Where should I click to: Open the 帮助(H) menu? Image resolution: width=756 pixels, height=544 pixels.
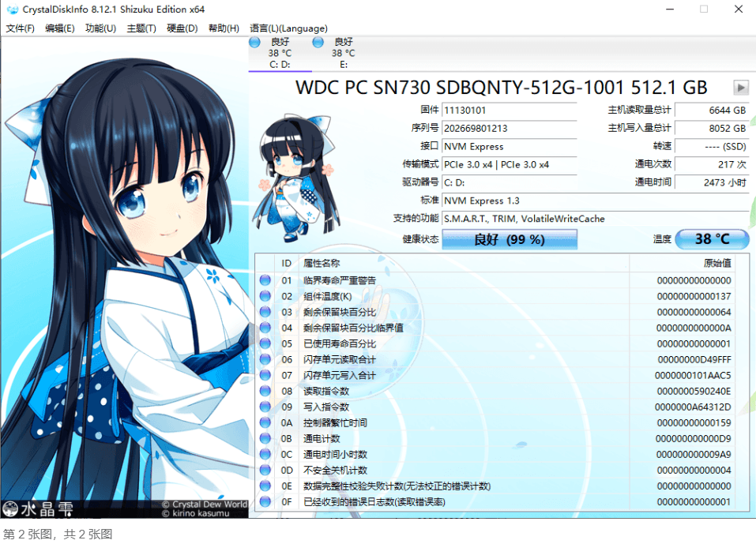pos(224,28)
